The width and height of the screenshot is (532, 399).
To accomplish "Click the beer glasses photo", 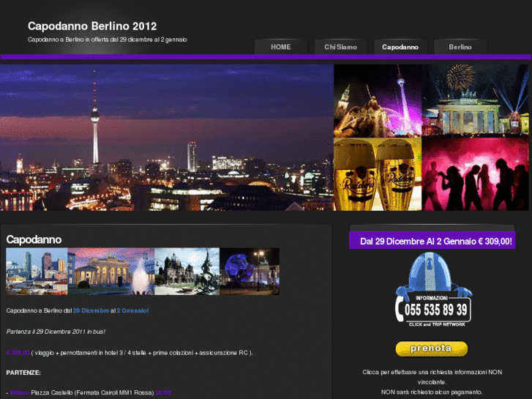I will (x=378, y=174).
